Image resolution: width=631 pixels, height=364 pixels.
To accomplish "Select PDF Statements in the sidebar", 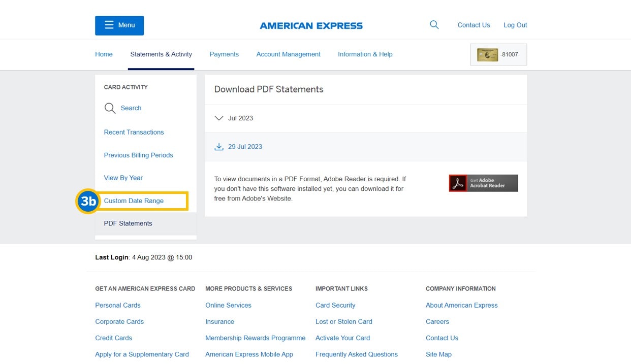I will (x=128, y=223).
